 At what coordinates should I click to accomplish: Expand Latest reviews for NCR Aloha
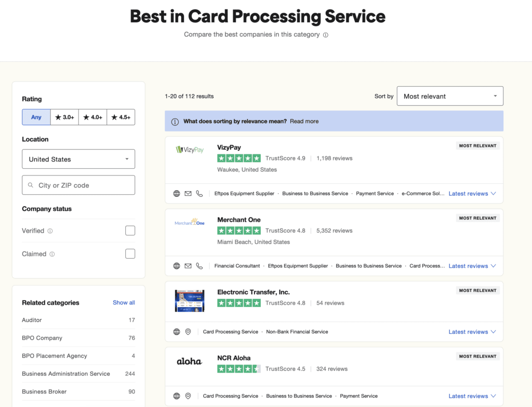[472, 396]
